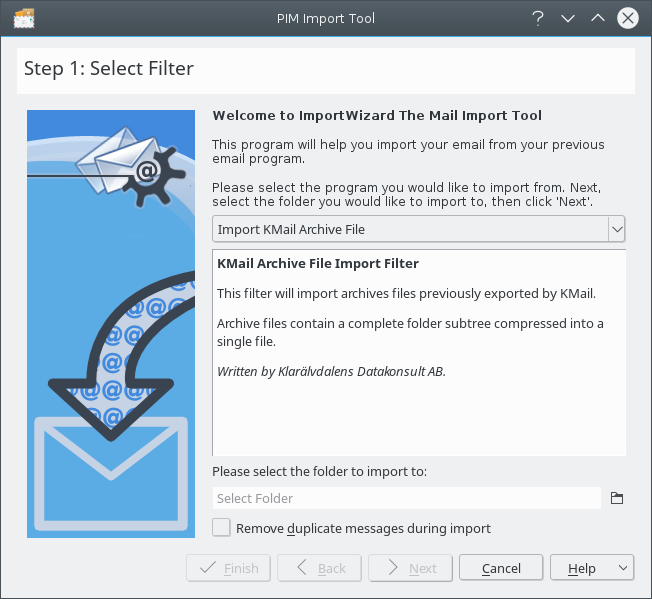652x599 pixels.
Task: Click the Step 1: Select Filter header
Action: tap(109, 69)
